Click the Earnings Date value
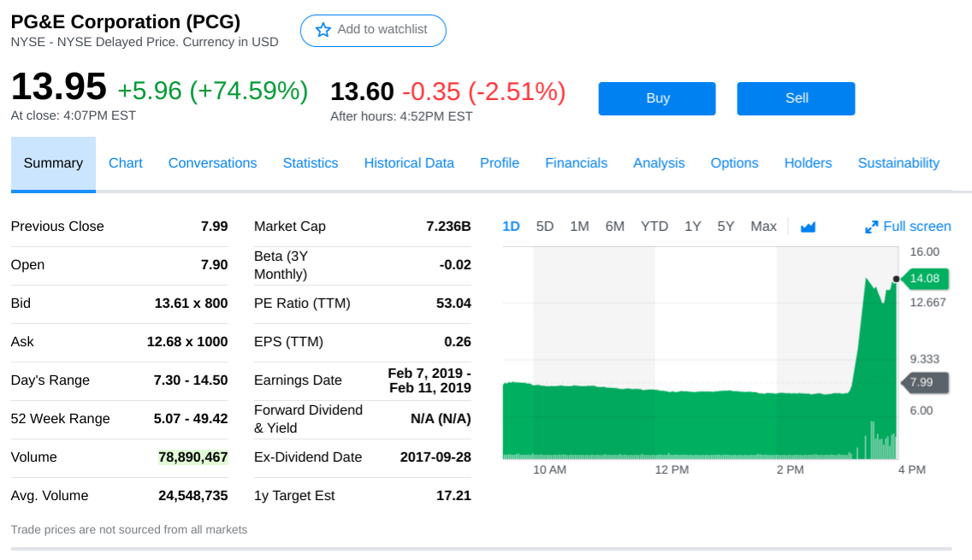972x560 pixels. click(430, 380)
